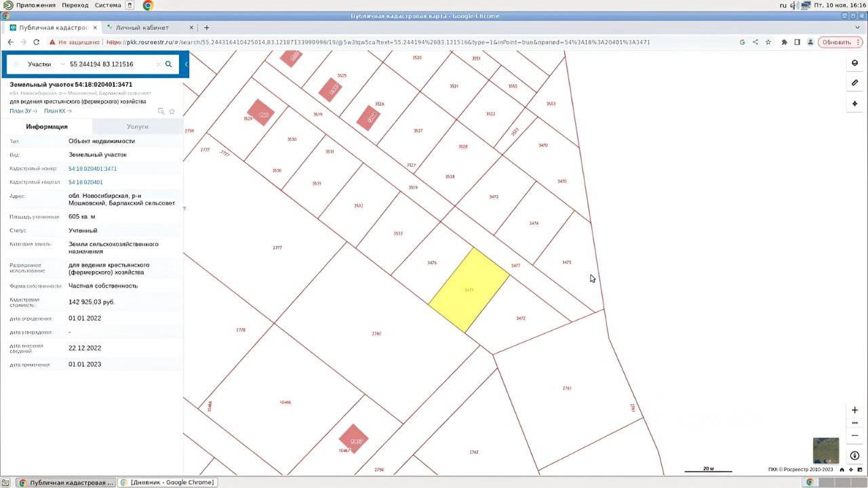Open the hamburger menu in search panel
The image size is (868, 488).
[16, 64]
